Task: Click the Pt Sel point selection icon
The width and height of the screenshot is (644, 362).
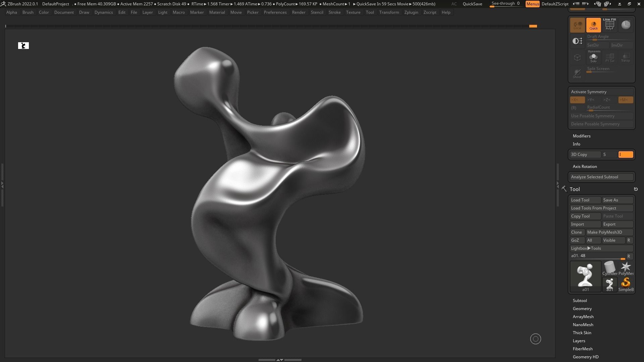Action: coord(609,57)
